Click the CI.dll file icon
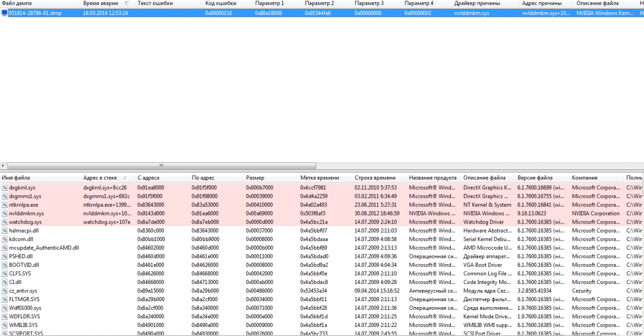 (5, 282)
